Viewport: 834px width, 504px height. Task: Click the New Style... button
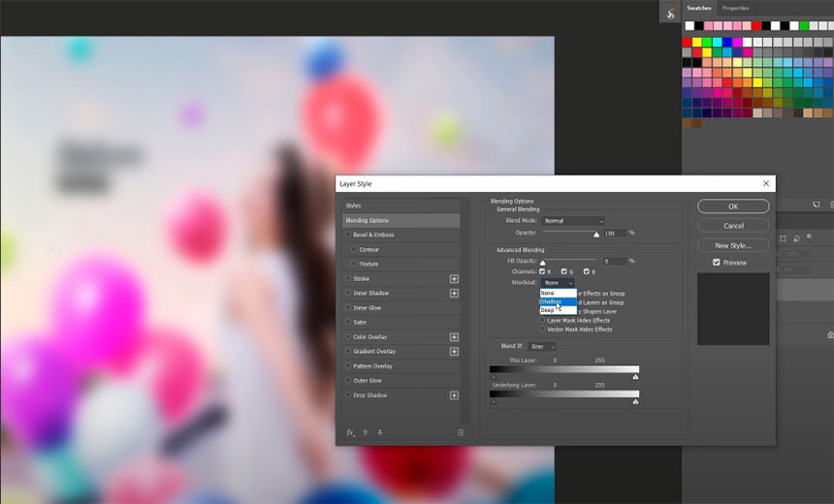[x=733, y=245]
